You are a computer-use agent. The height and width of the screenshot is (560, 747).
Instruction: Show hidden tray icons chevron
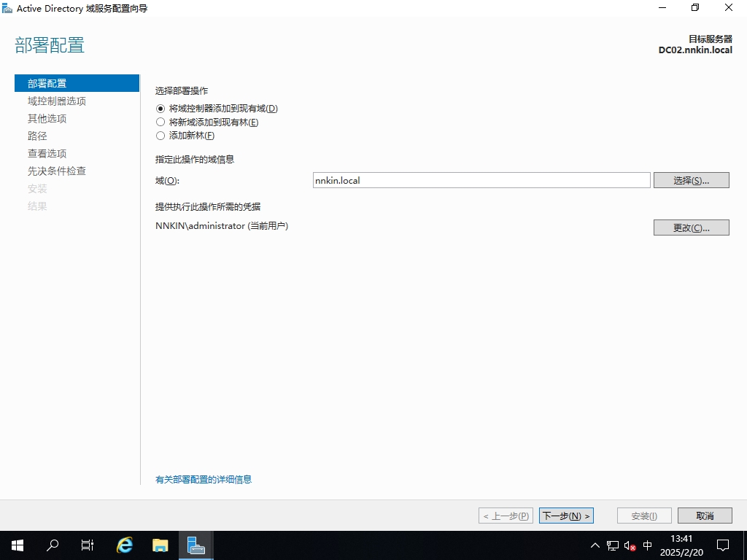tap(595, 545)
